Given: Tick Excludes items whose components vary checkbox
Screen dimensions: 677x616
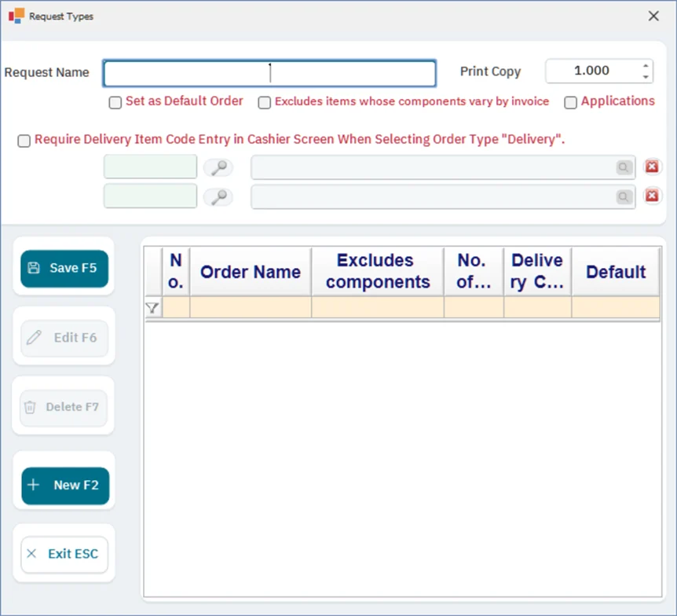Looking at the screenshot, I should [264, 103].
